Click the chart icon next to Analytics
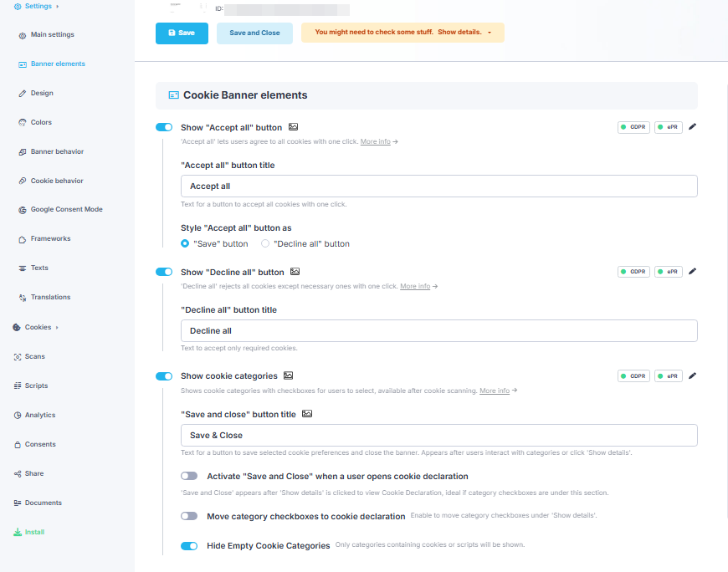This screenshot has height=572, width=728. click(x=18, y=415)
